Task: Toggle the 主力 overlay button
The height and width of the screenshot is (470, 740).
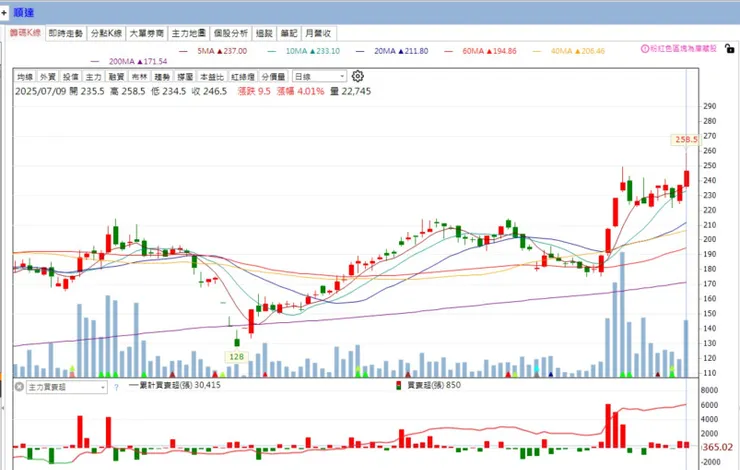Action: point(93,76)
